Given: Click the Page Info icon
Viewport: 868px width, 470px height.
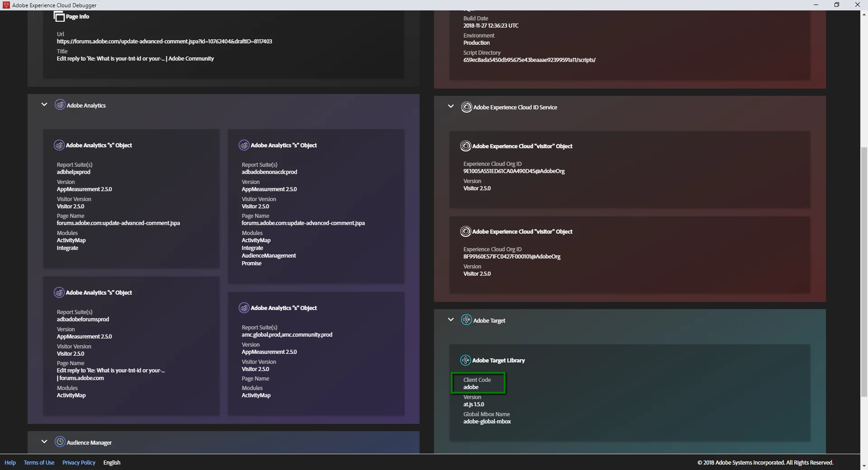Looking at the screenshot, I should tap(59, 17).
